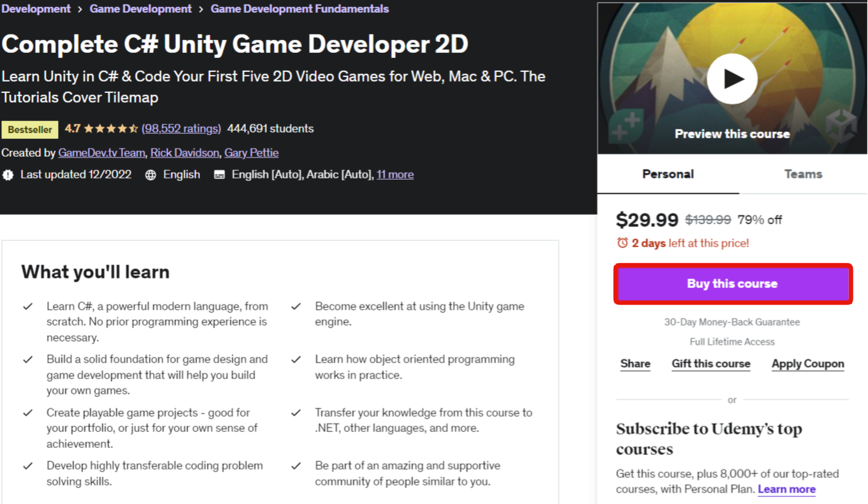Click checkmark beside Learn C# from scratch
The image size is (868, 504).
click(28, 306)
